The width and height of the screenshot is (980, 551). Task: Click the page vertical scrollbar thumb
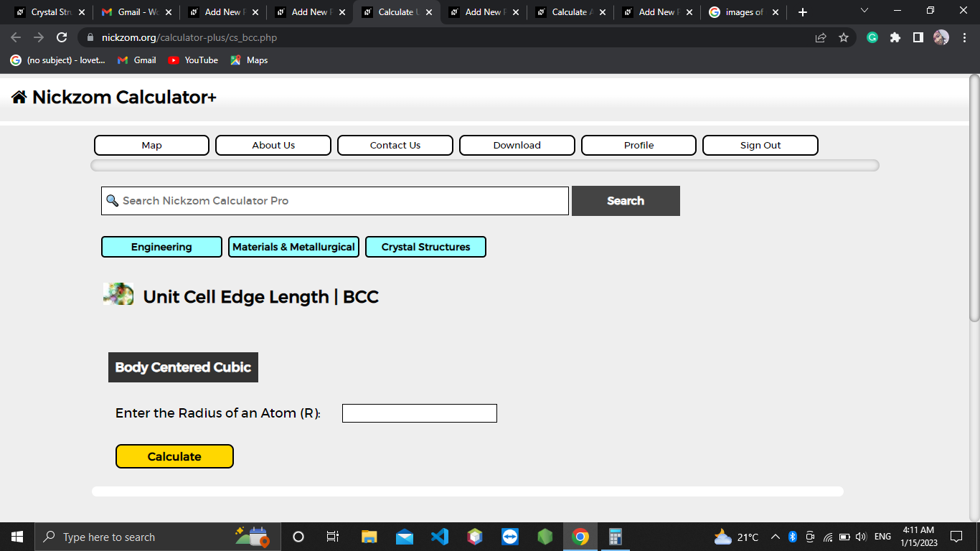pyautogui.click(x=974, y=197)
